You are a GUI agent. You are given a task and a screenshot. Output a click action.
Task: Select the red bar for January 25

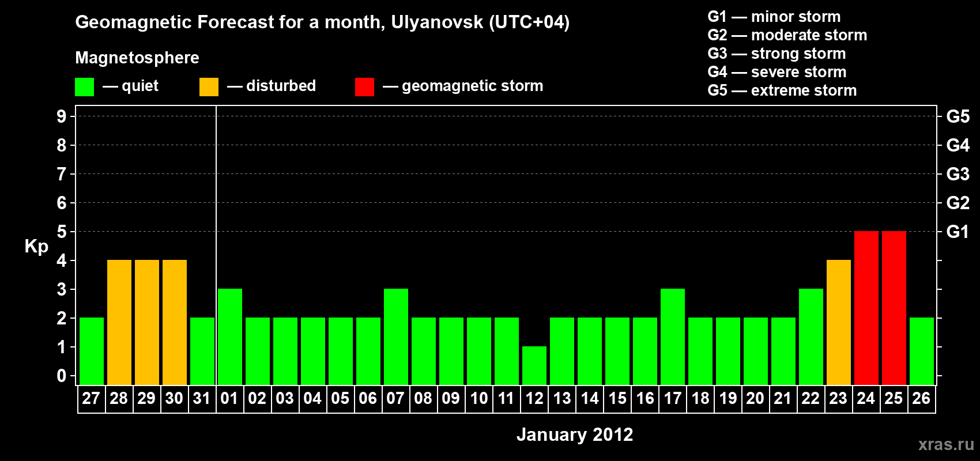[x=894, y=308]
